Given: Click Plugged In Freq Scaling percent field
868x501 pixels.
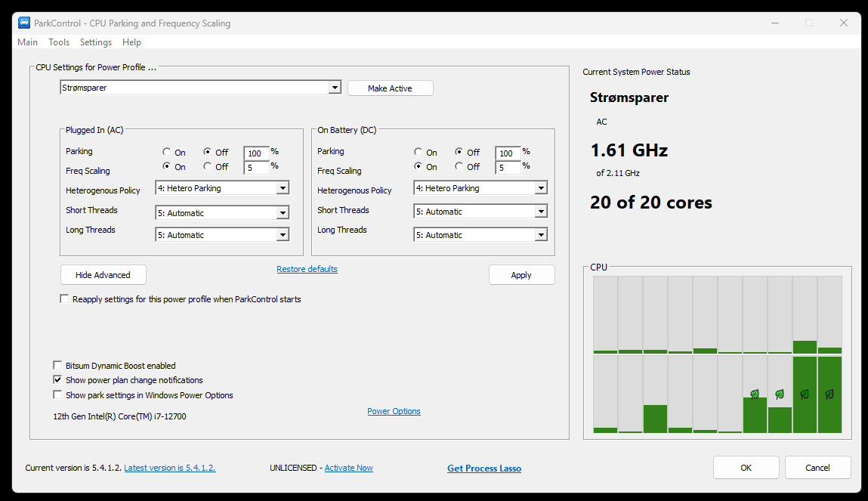Looking at the screenshot, I should coord(256,167).
